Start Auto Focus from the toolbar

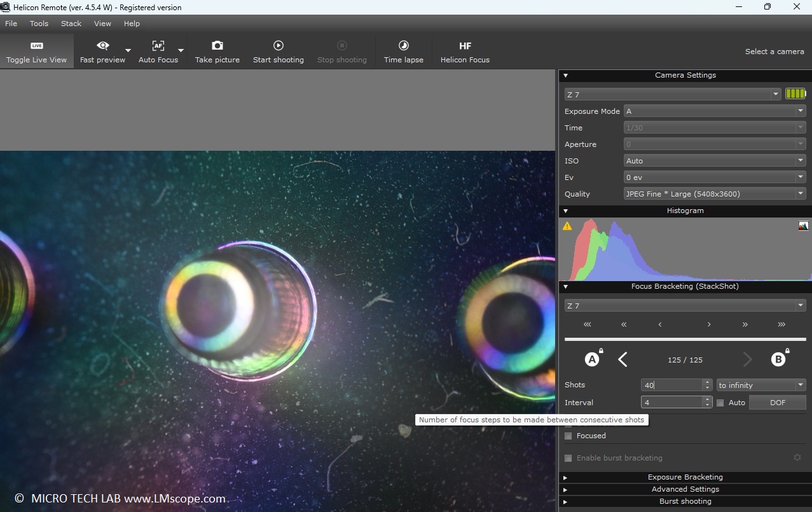coord(158,52)
